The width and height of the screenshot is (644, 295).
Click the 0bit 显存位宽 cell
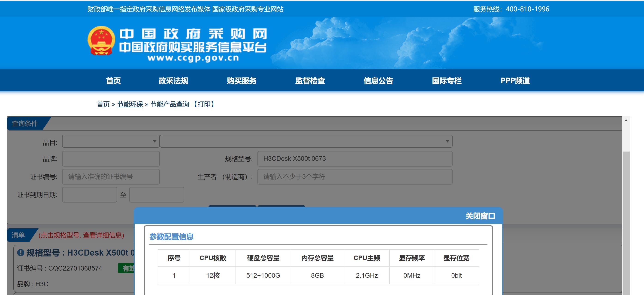[456, 276]
